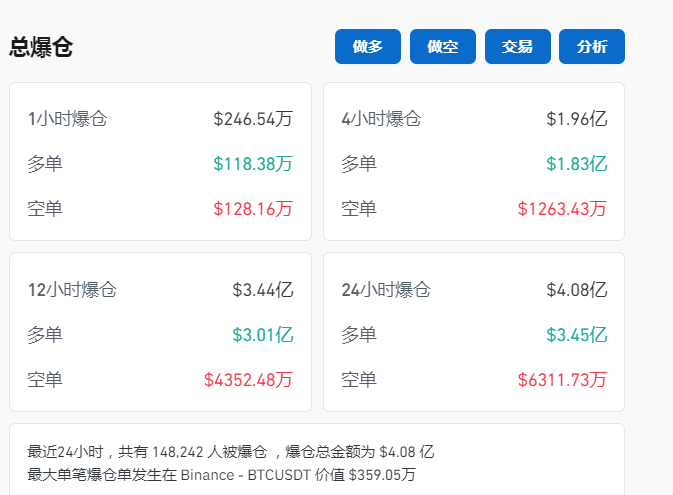Click the 总爆仓 heading

(41, 47)
